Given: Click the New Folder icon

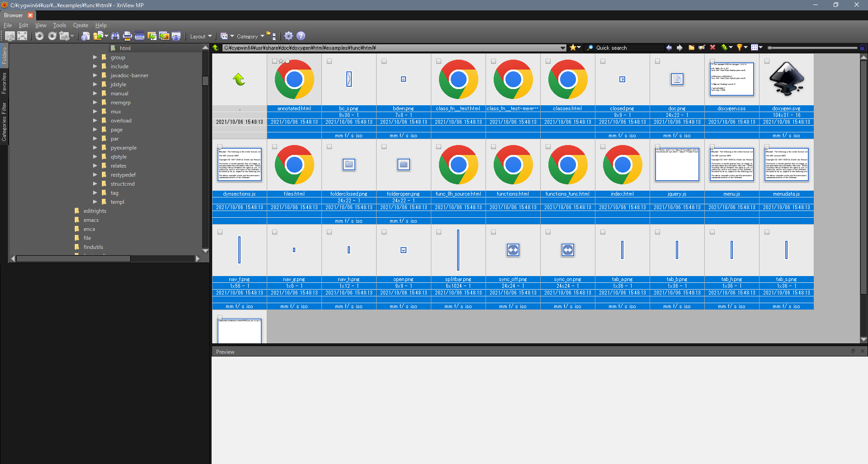Looking at the screenshot, I should coord(691,48).
